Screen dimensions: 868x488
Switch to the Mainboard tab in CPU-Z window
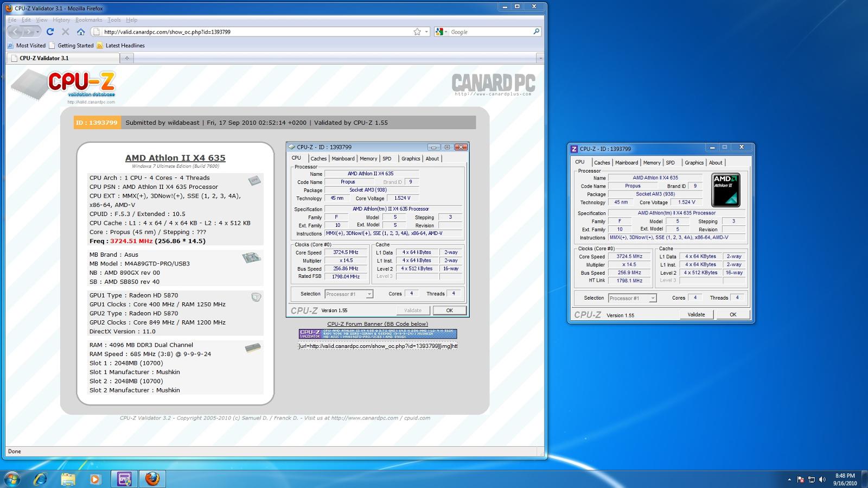click(x=627, y=163)
